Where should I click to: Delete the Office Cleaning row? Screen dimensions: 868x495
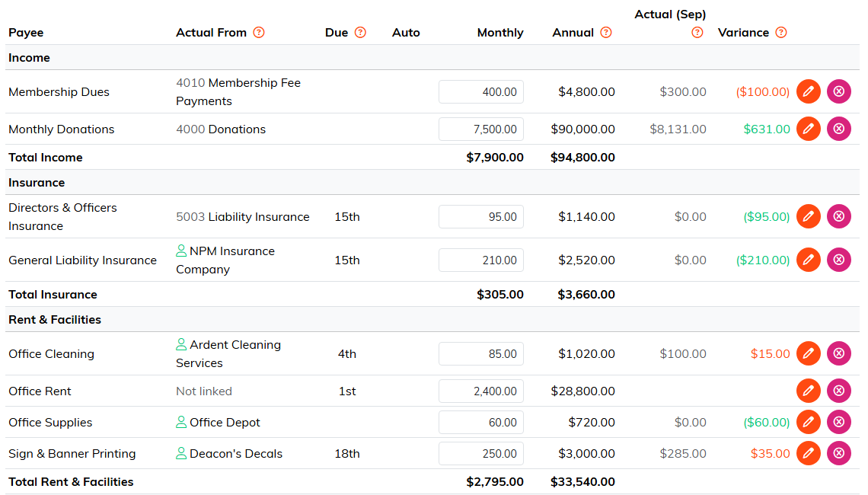[838, 353]
